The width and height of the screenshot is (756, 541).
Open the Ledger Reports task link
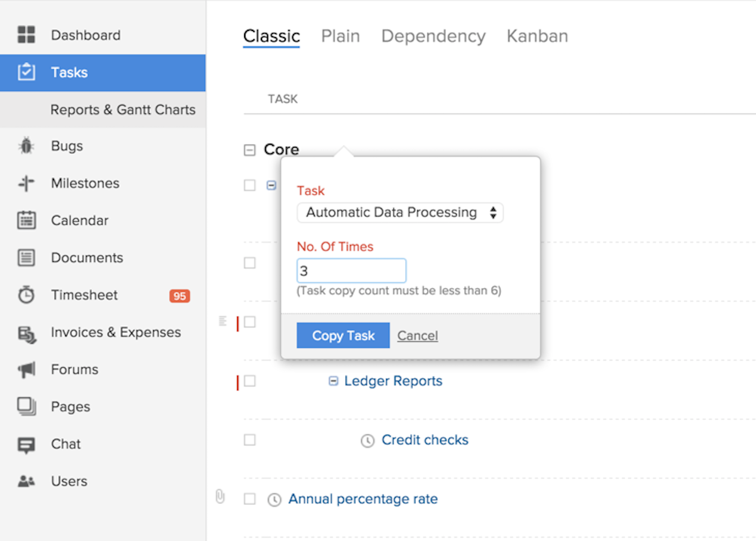pos(393,381)
